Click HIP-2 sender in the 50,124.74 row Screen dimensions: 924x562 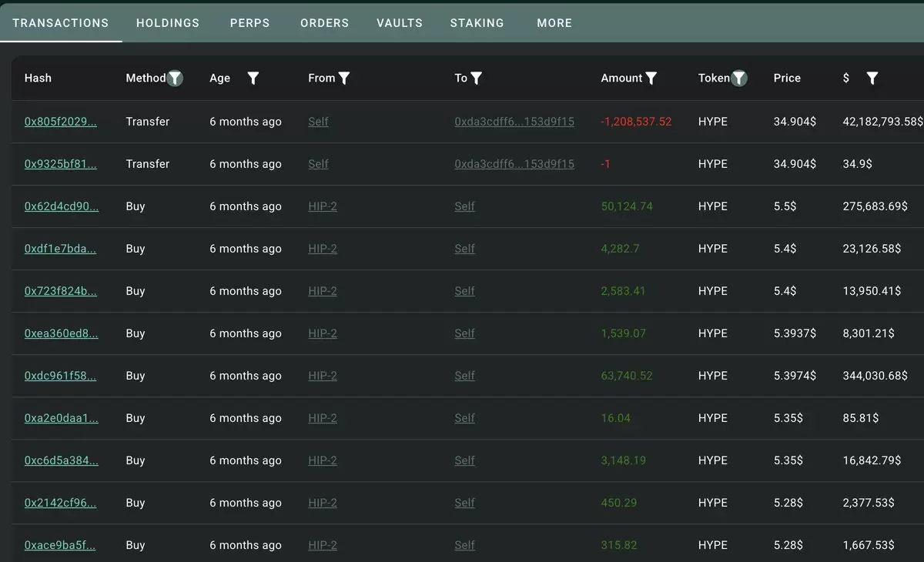[x=323, y=206]
